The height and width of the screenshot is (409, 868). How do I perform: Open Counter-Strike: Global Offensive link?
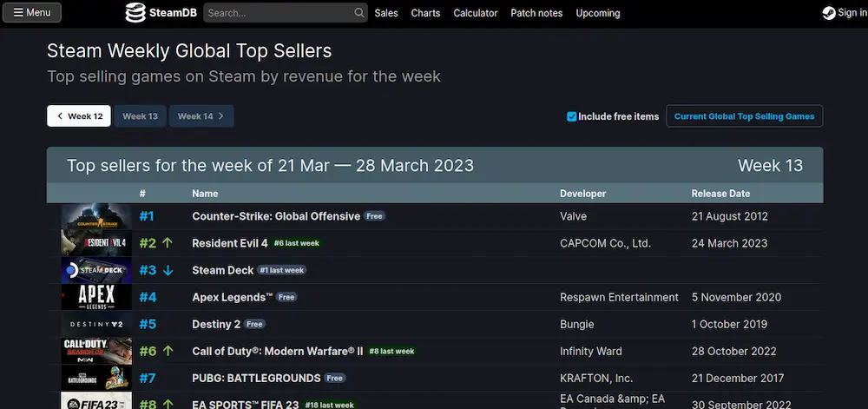[x=276, y=216]
